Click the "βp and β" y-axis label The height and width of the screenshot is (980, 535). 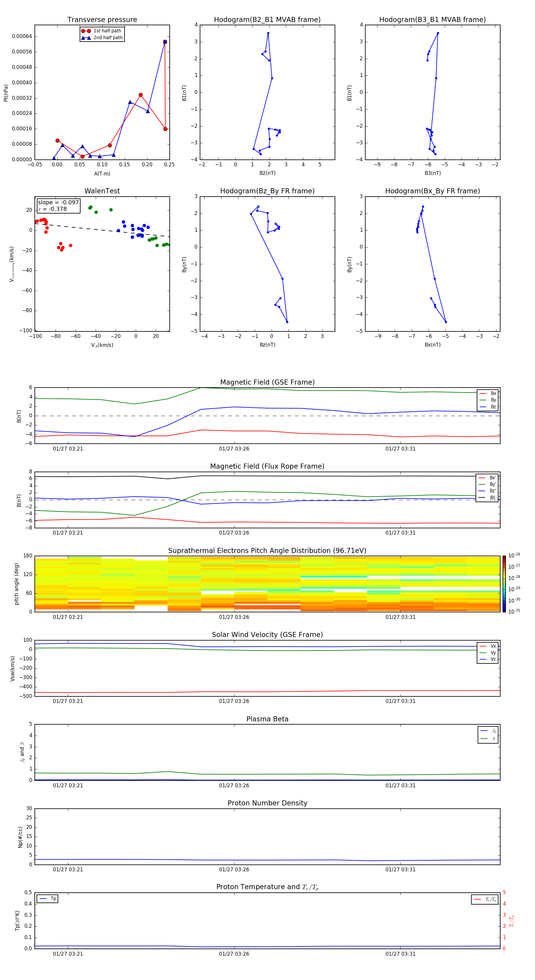22,753
